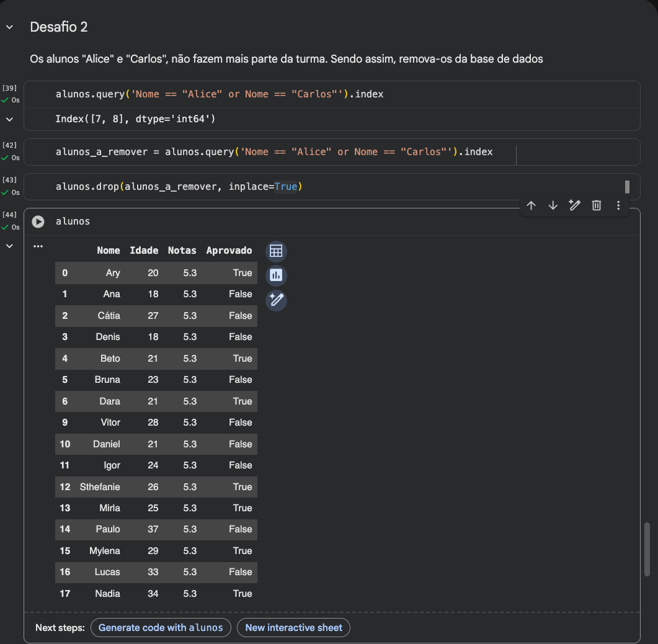
Task: Run the alunos code cell
Action: pyautogui.click(x=38, y=221)
